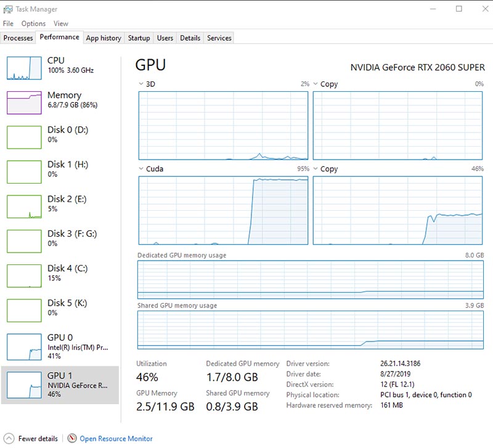Click the large GPU heading
This screenshot has width=493, height=448.
(x=150, y=65)
